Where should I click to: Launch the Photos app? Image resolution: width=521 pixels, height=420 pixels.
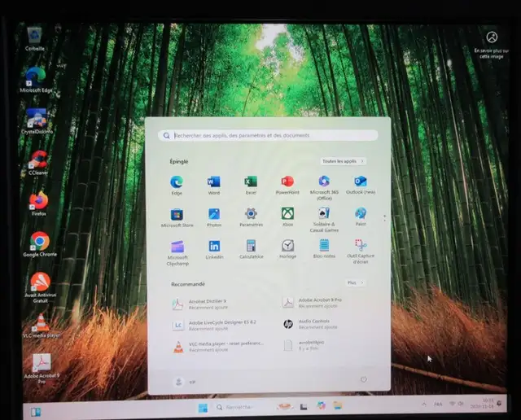[x=214, y=217]
